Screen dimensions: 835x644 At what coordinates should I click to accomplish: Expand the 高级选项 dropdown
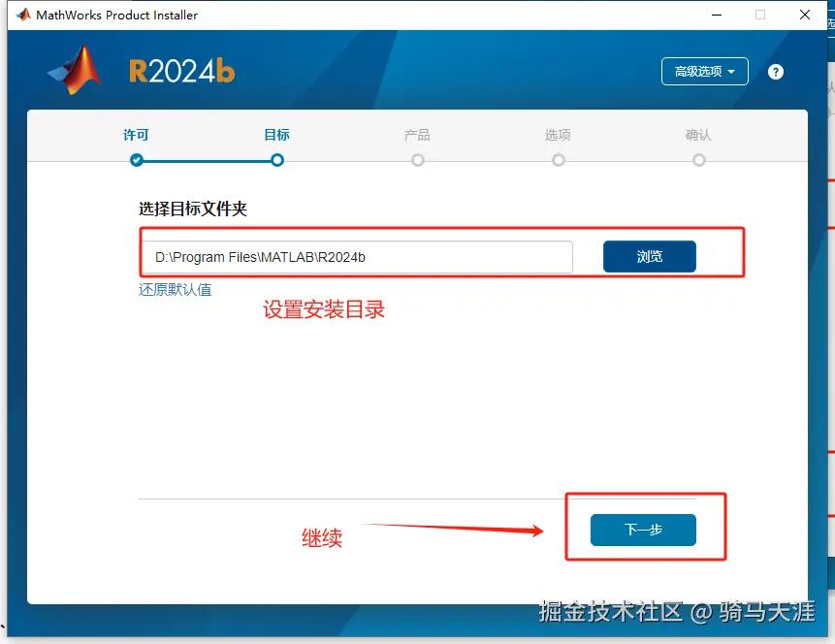pos(704,72)
